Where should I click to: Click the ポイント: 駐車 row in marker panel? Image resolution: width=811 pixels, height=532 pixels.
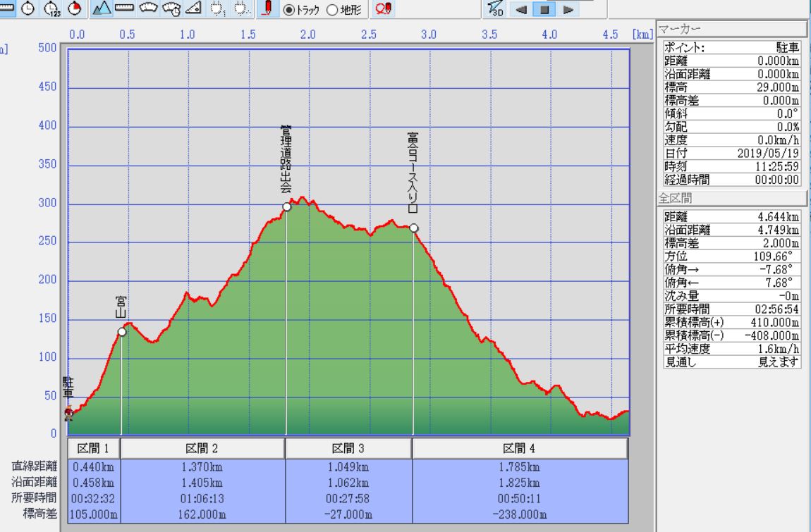(732, 48)
